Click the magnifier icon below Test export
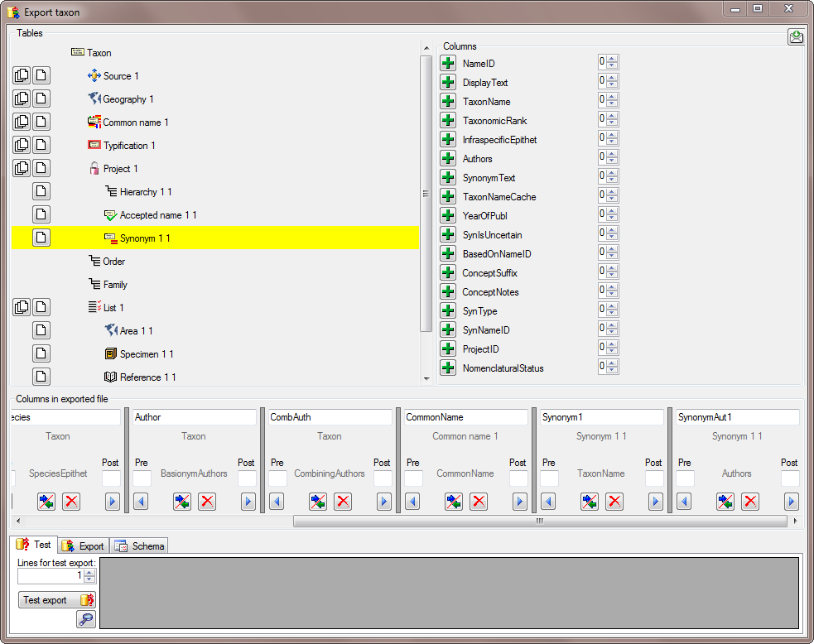 86,619
